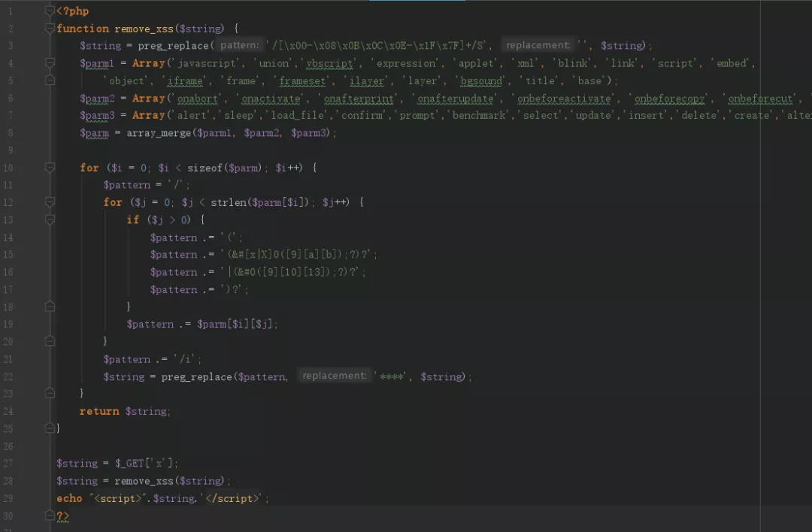Click the 'onabort' string in $parm2

click(x=197, y=98)
